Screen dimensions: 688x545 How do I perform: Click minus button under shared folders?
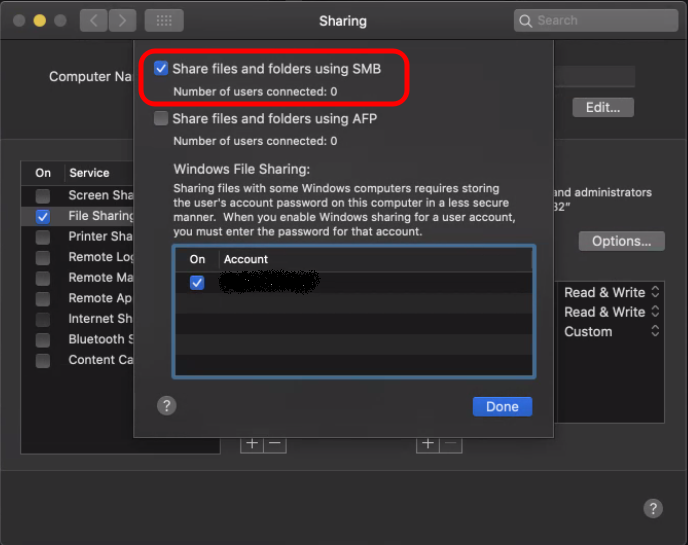(274, 443)
